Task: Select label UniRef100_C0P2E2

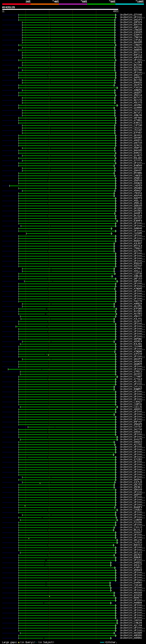Action: tap(131, 40)
